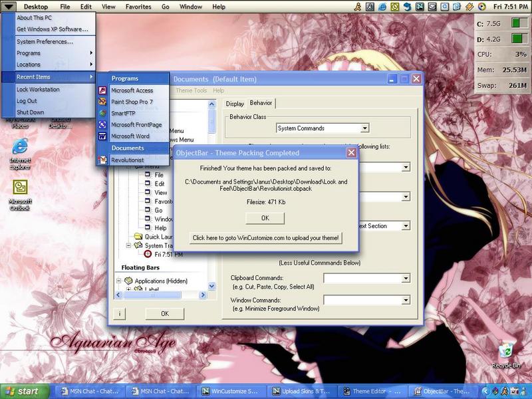This screenshot has width=532, height=399.
Task: Open the Microsoft Outlook desktop icon
Action: [x=20, y=188]
